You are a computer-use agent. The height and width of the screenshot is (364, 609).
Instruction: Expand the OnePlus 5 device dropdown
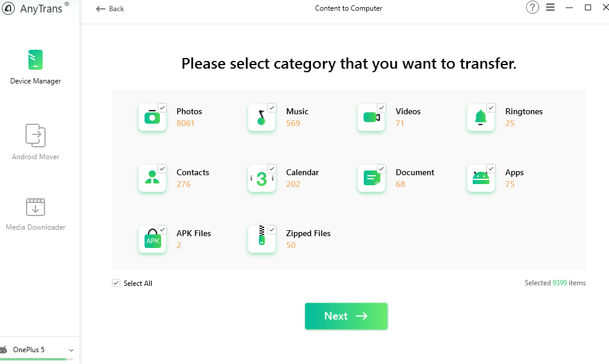click(x=71, y=350)
